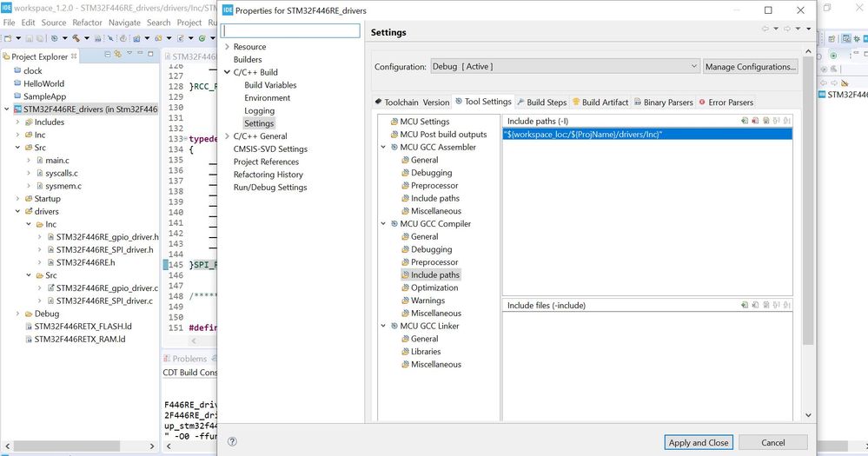Click the Save All icon in the IDE toolbar

click(40, 38)
